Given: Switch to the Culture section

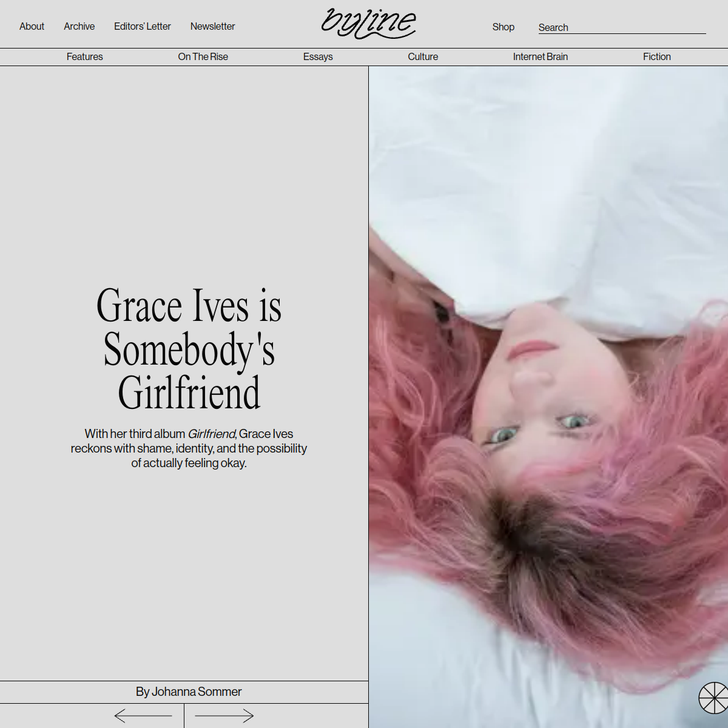Looking at the screenshot, I should 423,56.
